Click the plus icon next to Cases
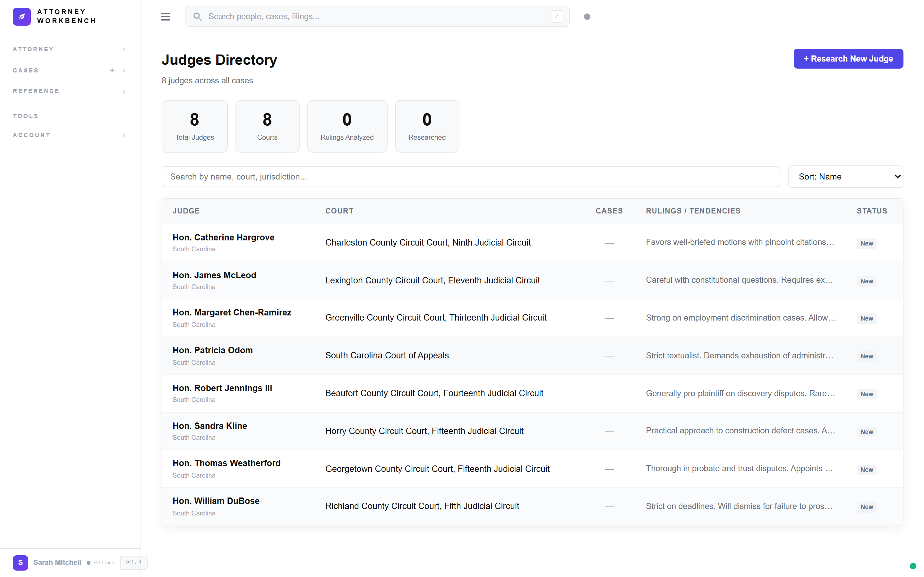 [x=112, y=70]
